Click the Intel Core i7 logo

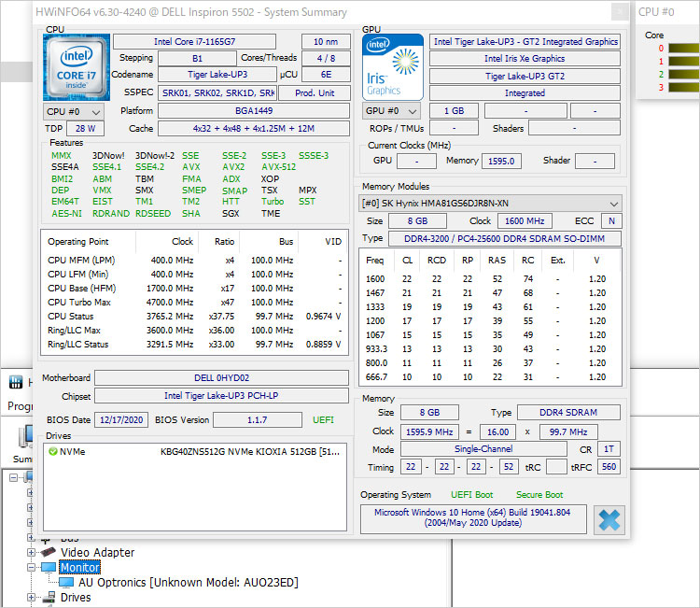pos(77,67)
